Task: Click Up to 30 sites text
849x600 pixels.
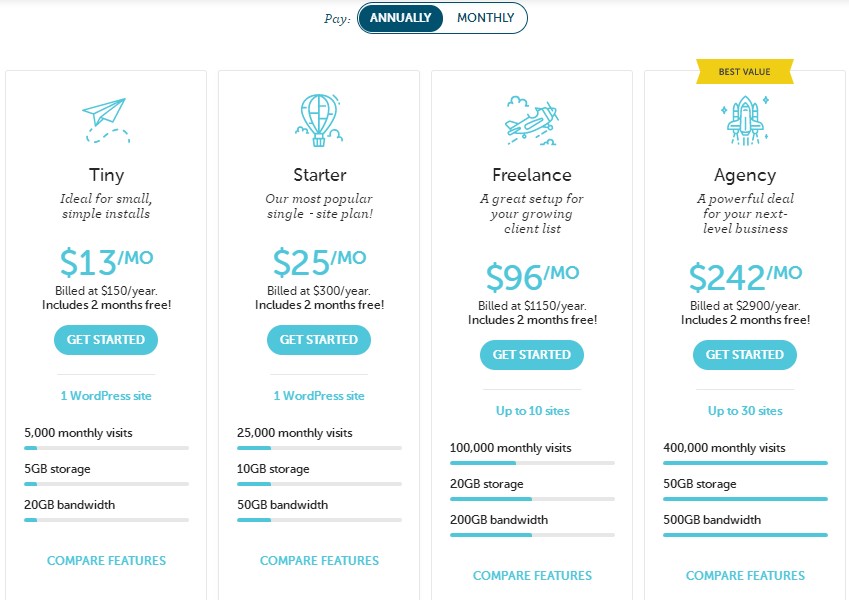Action: [745, 411]
